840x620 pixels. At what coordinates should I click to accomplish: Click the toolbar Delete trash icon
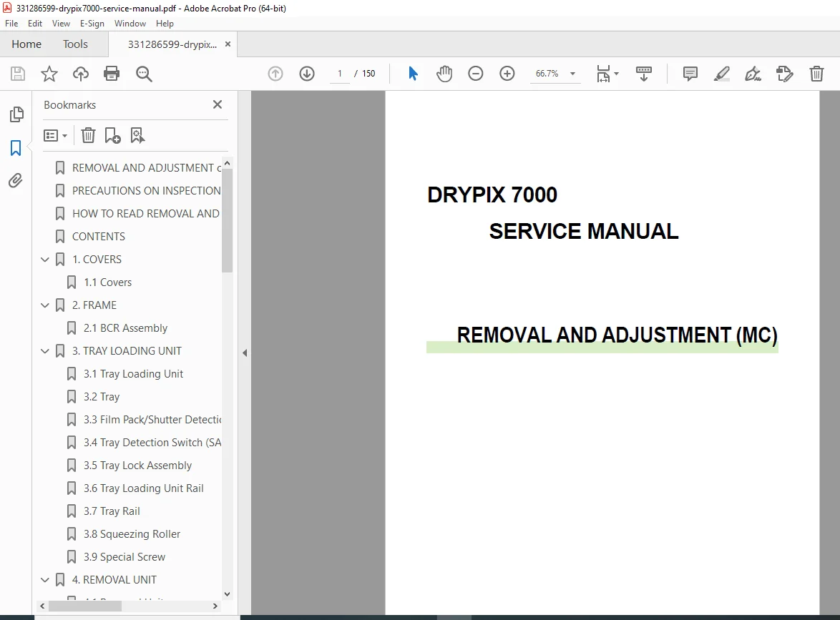(816, 74)
